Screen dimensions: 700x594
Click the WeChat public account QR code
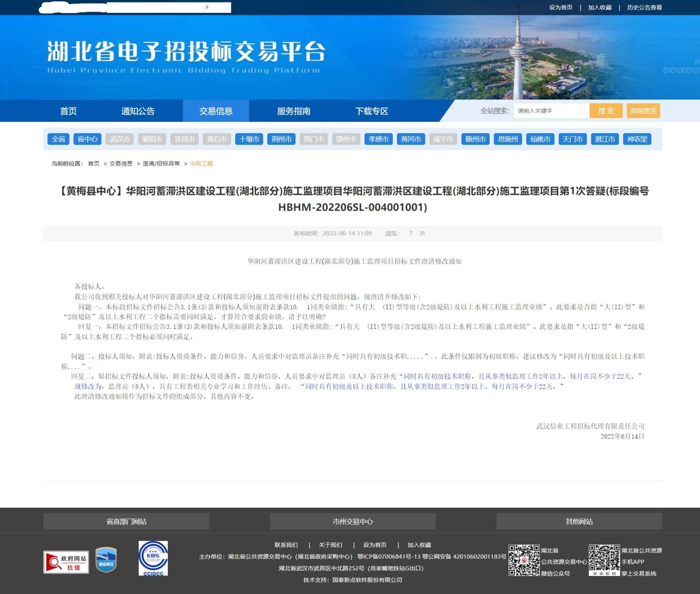[524, 560]
